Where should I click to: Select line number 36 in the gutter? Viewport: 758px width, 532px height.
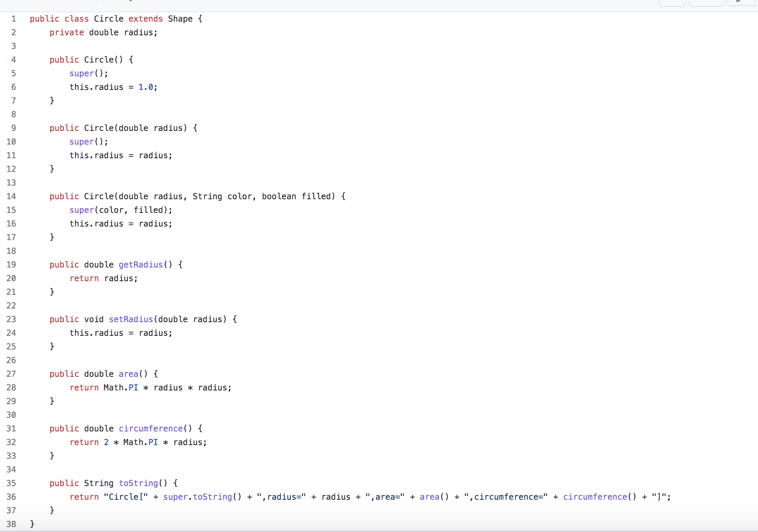[11, 497]
